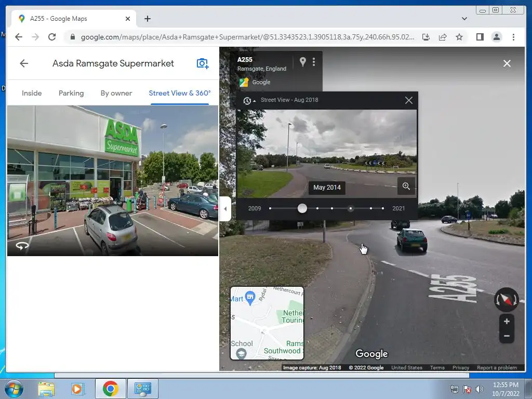Open a new browser tab
The width and height of the screenshot is (532, 399).
147,19
